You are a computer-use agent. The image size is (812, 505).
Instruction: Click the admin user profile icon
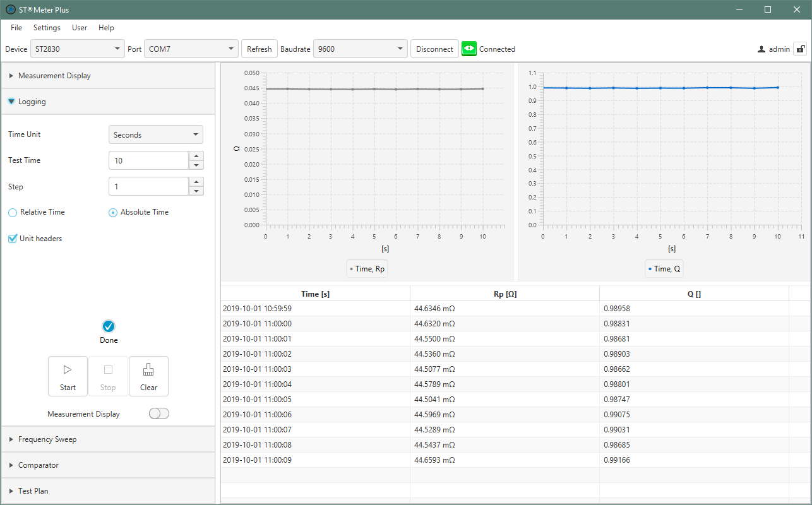click(x=761, y=49)
